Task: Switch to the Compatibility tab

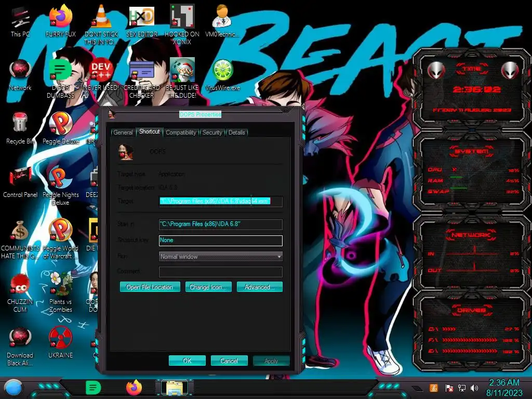Action: pyautogui.click(x=181, y=132)
